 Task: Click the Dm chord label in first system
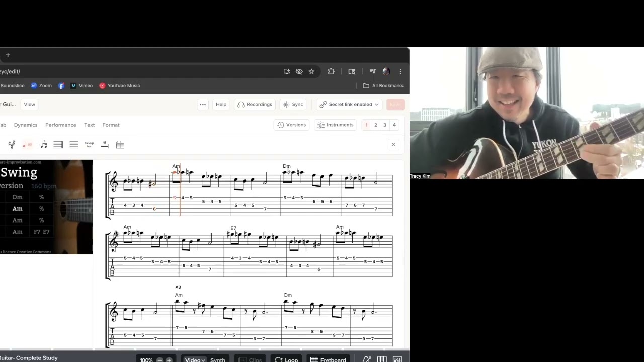point(287,166)
